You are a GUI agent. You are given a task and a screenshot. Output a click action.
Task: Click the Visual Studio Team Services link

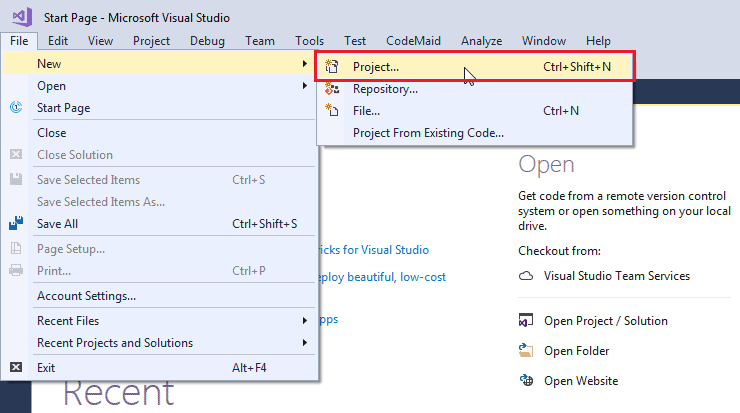[616, 276]
